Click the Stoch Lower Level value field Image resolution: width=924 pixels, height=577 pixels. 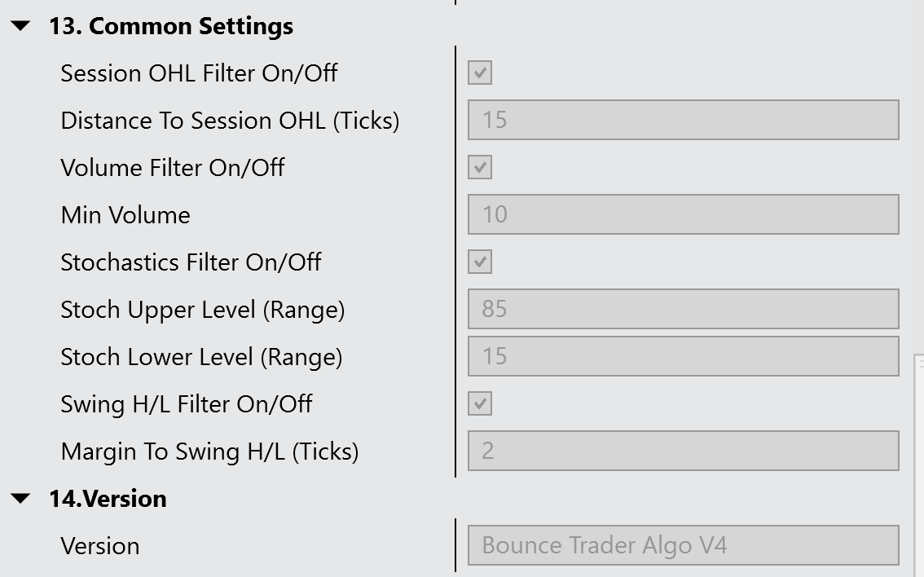pos(683,357)
